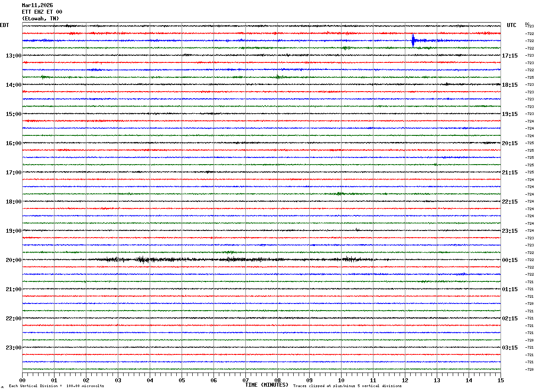Click the ETT EHZ ET 00 station code
The image size is (536, 392).
42,12
